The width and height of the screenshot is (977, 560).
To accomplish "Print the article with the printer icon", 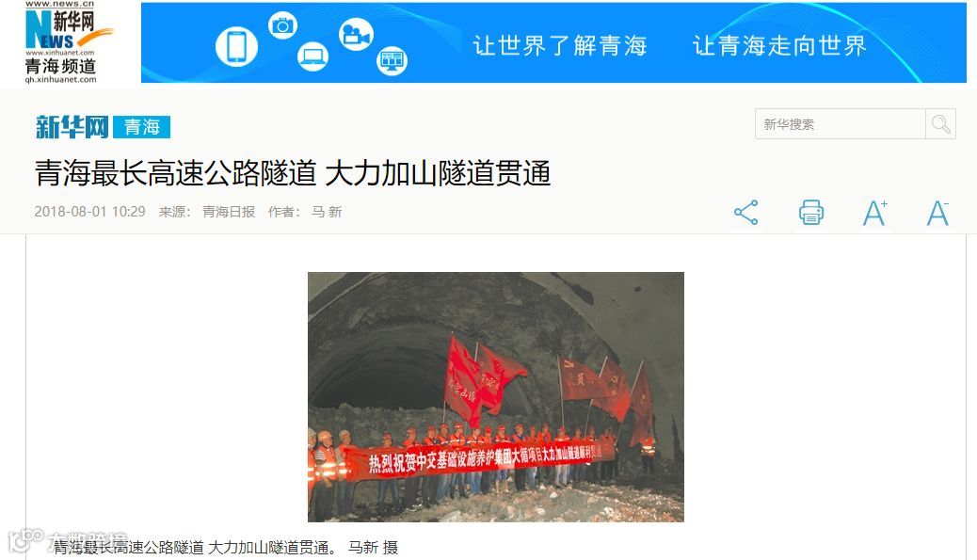I will click(810, 213).
